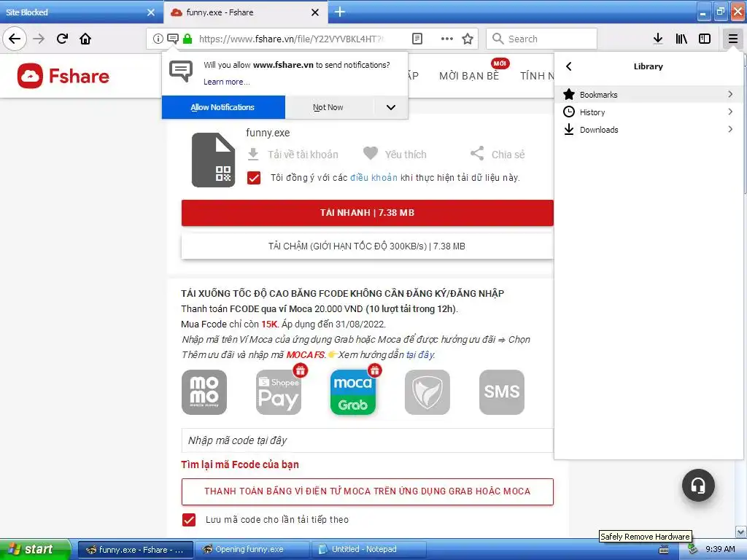The image size is (747, 560).
Task: Select the shield payment icon
Action: pyautogui.click(x=427, y=392)
